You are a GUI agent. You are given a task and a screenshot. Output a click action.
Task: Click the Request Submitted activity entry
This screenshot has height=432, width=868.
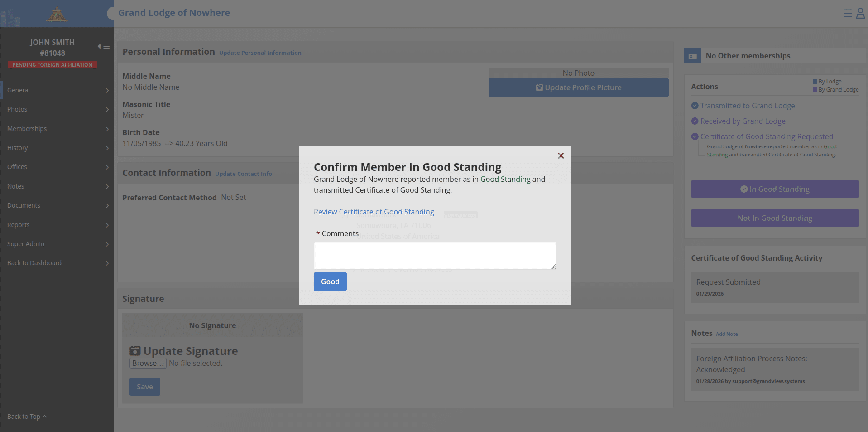tap(775, 287)
